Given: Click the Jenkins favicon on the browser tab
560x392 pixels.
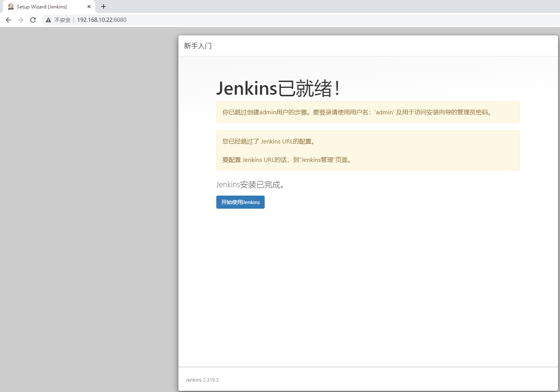Looking at the screenshot, I should pos(11,6).
